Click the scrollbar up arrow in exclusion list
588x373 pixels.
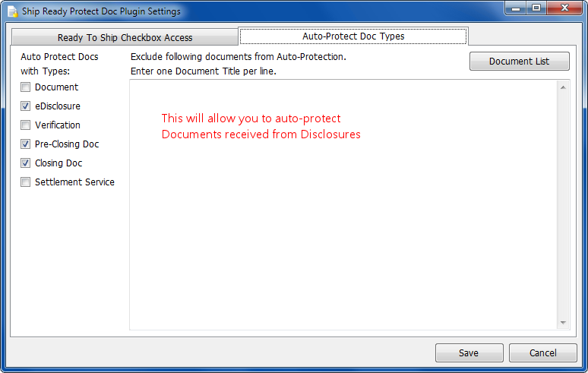click(563, 87)
